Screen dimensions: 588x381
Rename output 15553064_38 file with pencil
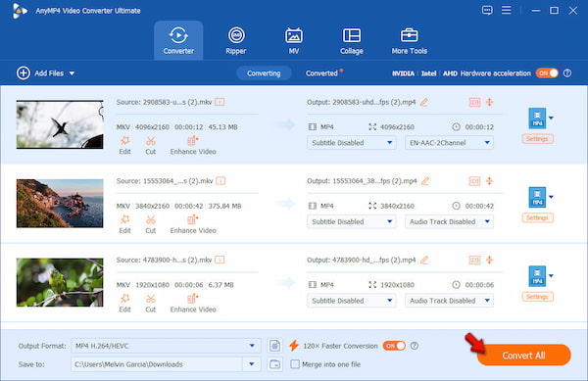(425, 181)
